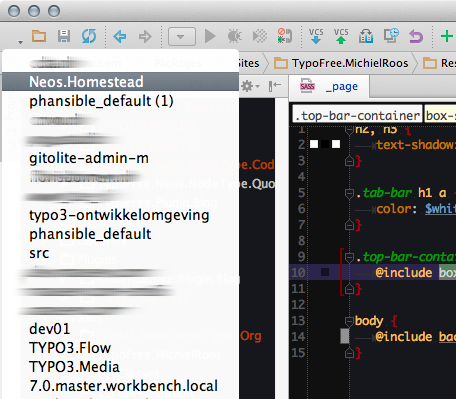Click the Debug bug icon
The width and height of the screenshot is (456, 399).
[235, 36]
